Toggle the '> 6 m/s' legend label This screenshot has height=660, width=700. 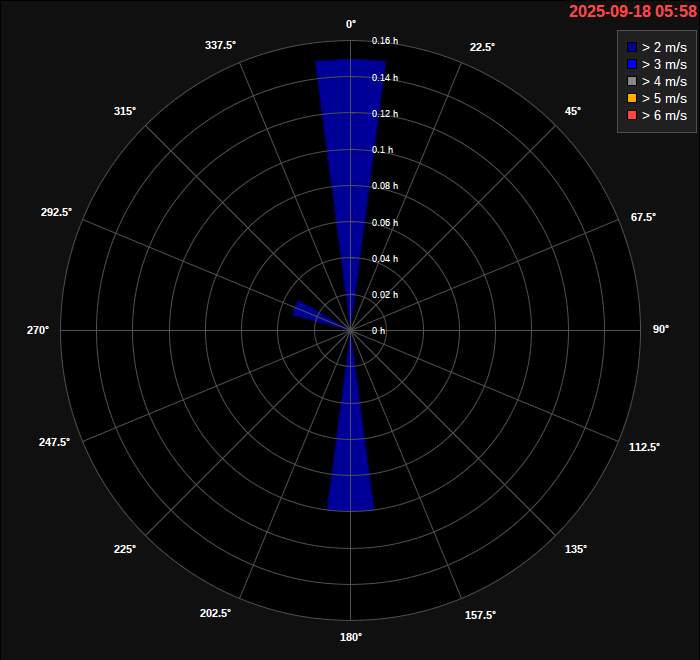tap(664, 115)
